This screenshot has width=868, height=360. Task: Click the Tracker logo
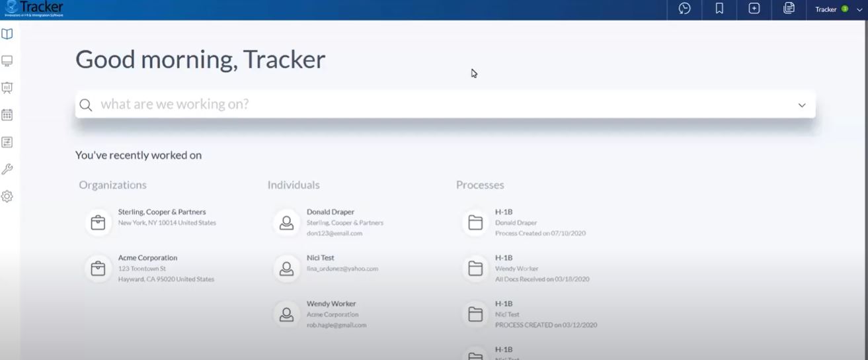34,9
